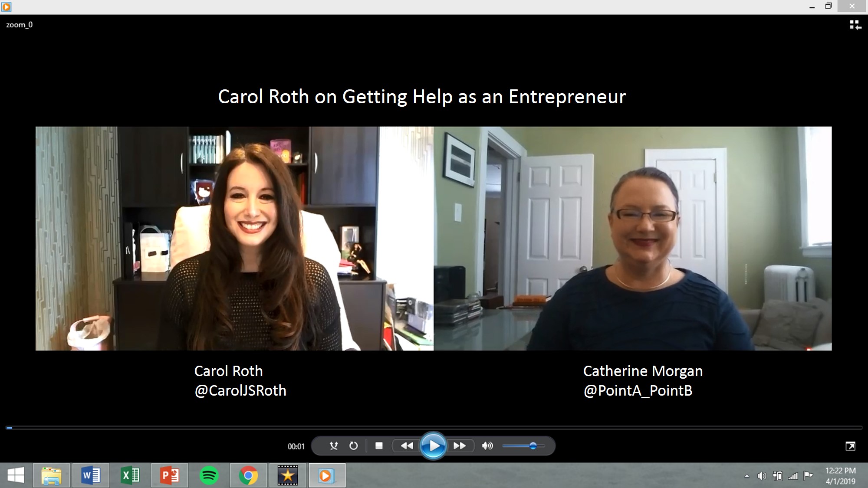Open Google Chrome from taskbar
This screenshot has width=868, height=488.
[248, 475]
